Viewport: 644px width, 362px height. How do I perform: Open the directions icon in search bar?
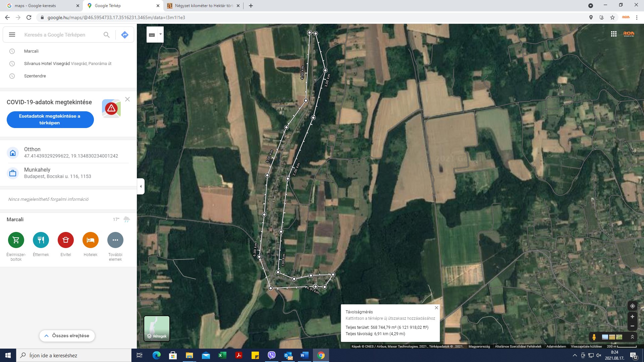click(x=124, y=35)
